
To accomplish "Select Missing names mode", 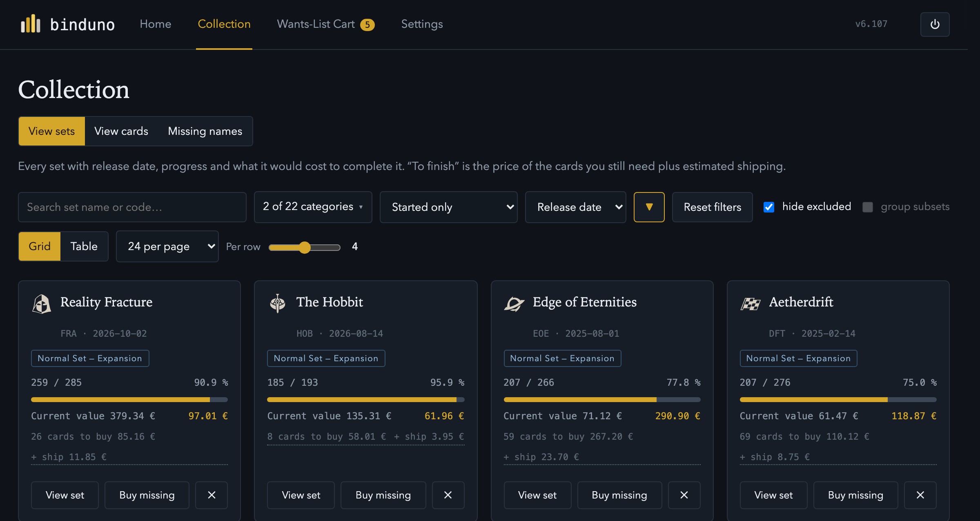I will 205,131.
